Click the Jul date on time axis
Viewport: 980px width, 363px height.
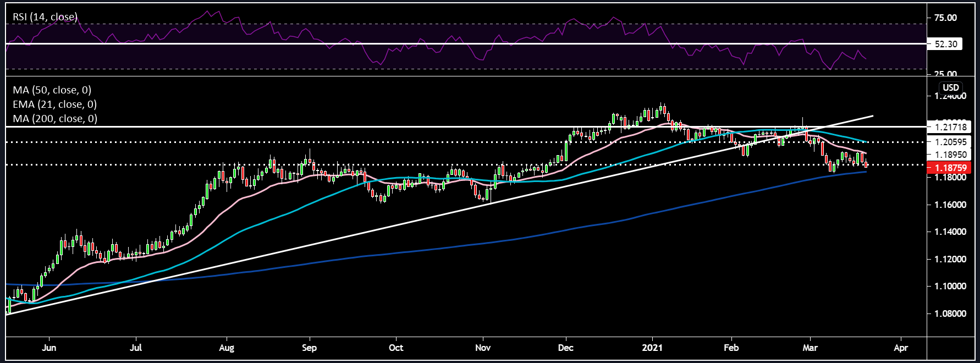coord(136,348)
